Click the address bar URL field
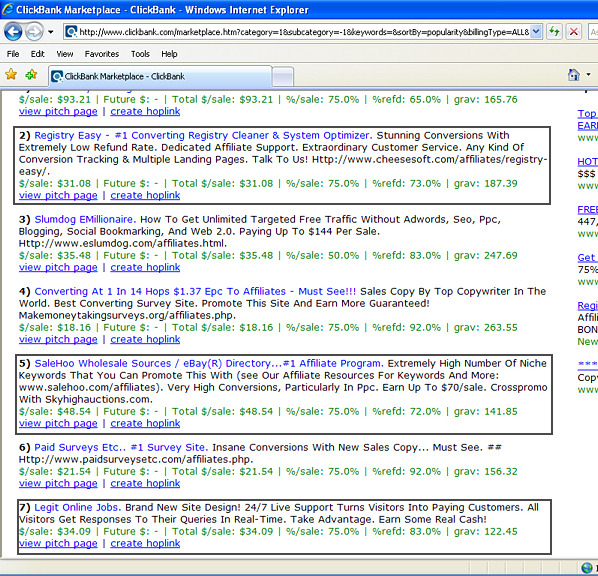This screenshot has height=576, width=598. (303, 32)
